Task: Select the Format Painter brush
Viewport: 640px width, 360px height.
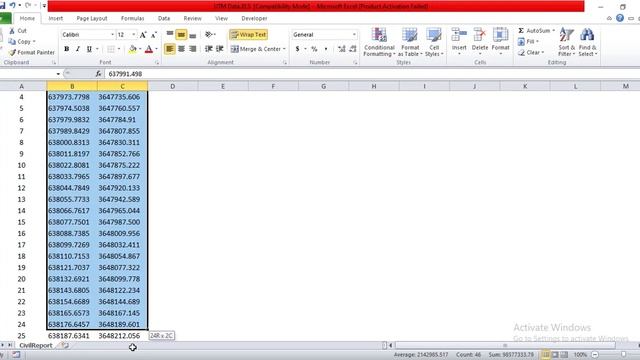Action: point(12,52)
